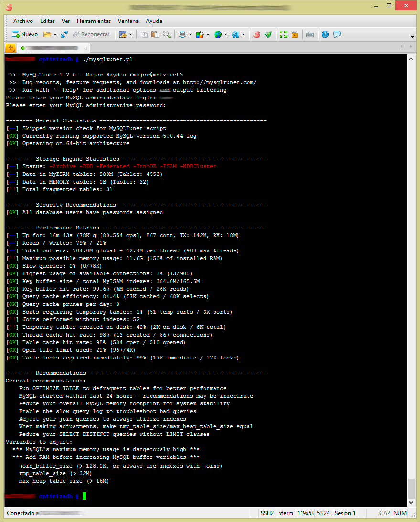Open the Herramientas menu
The image size is (420, 522).
94,21
